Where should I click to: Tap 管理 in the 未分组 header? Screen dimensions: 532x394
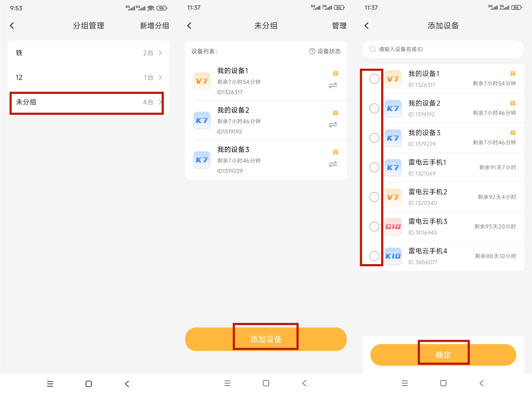[x=339, y=26]
